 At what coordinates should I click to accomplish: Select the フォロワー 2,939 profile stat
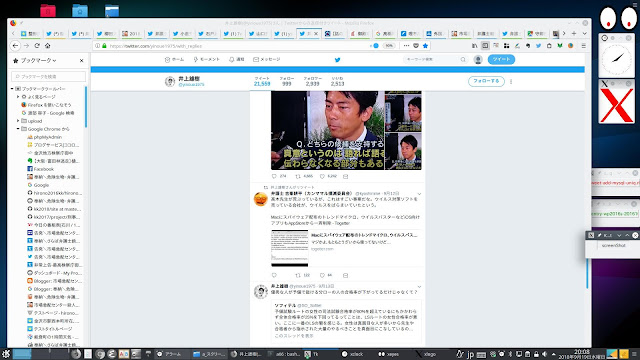coord(312,81)
